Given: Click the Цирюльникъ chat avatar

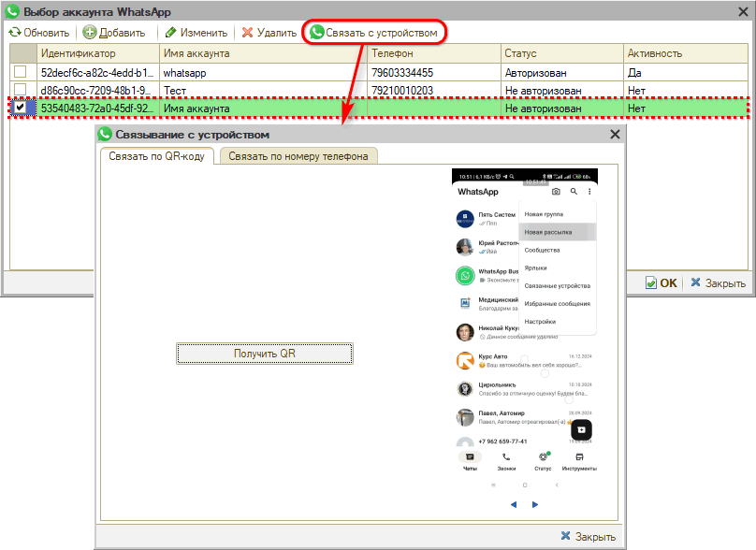Looking at the screenshot, I should point(465,388).
